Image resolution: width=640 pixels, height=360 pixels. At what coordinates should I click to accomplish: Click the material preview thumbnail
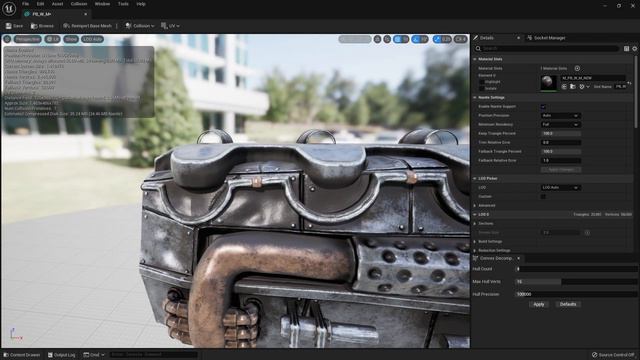point(548,83)
